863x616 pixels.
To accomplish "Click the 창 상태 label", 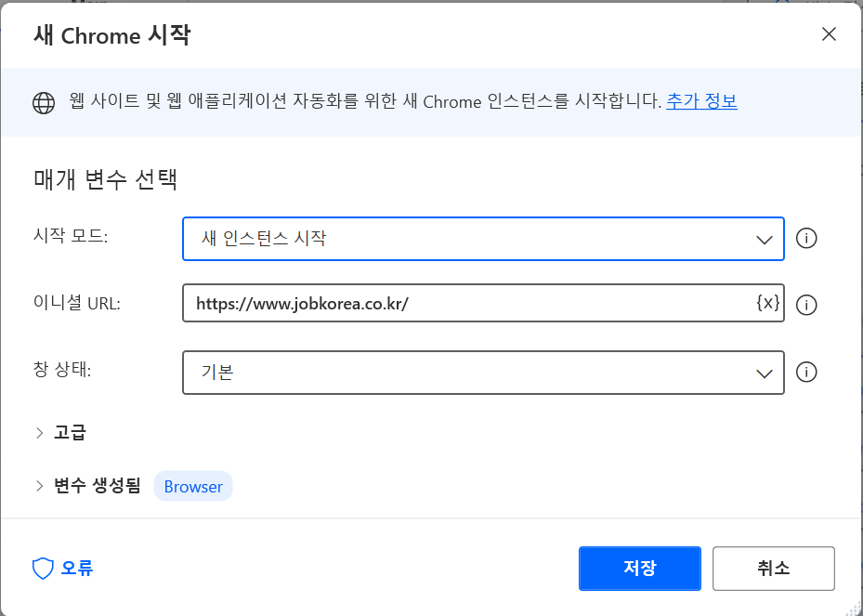I will [x=62, y=370].
